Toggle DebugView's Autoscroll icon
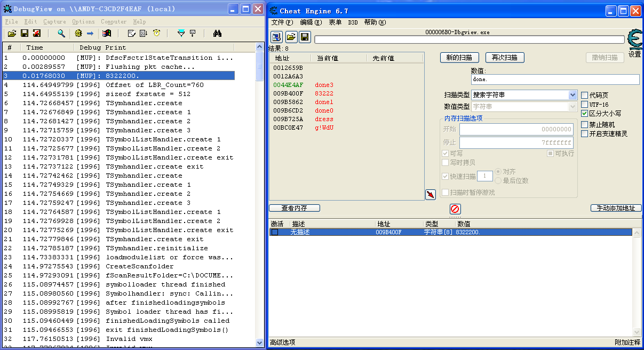Image resolution: width=644 pixels, height=350 pixels. coord(144,34)
